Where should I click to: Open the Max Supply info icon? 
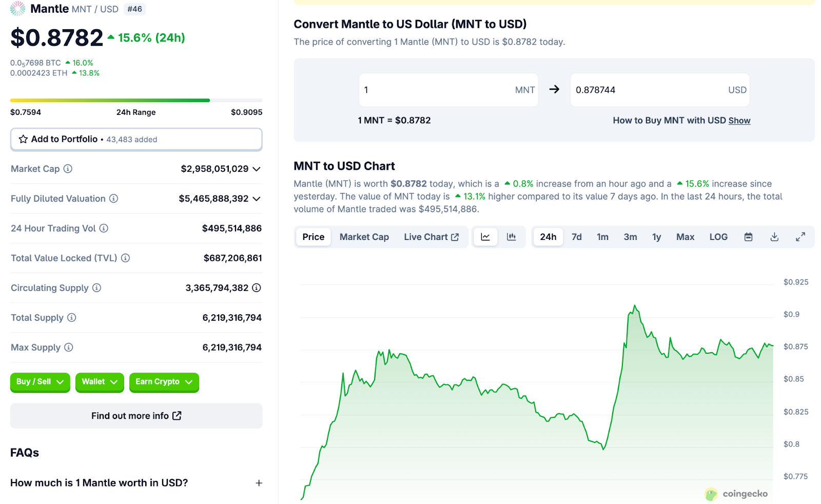(x=69, y=347)
